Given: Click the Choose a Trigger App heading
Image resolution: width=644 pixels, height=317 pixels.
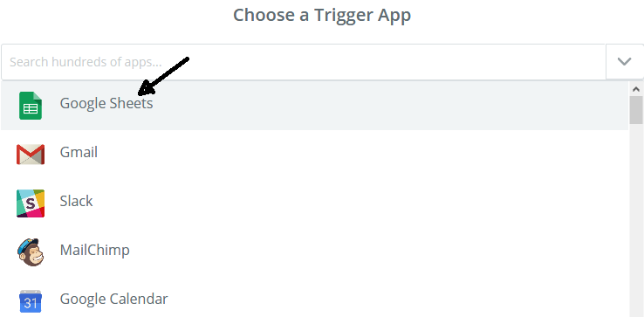Looking at the screenshot, I should [322, 15].
